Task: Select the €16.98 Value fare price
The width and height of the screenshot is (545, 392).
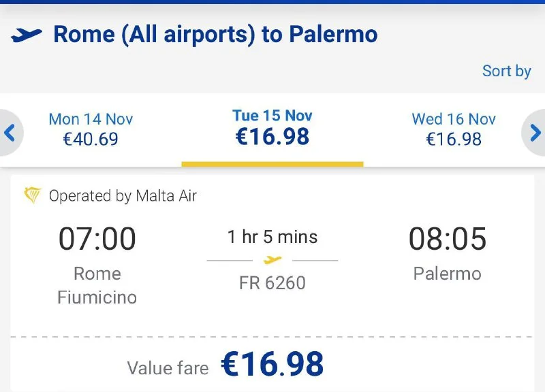Action: pyautogui.click(x=272, y=365)
